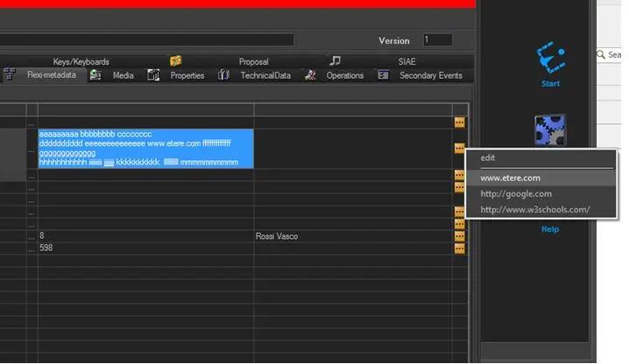Viewport: 629px width, 364px height.
Task: Click ellipsis button on the 598 row
Action: [x=460, y=248]
